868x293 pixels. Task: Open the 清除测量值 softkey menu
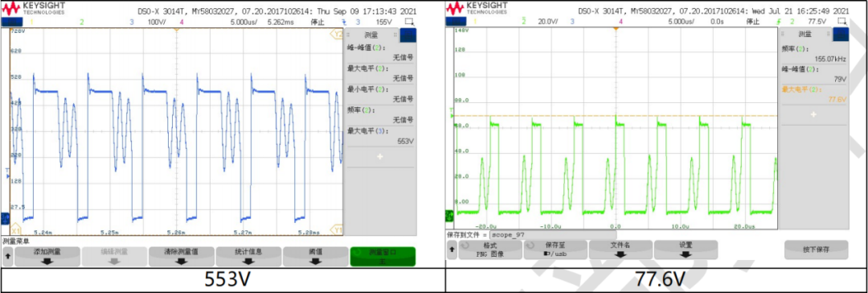(x=182, y=256)
